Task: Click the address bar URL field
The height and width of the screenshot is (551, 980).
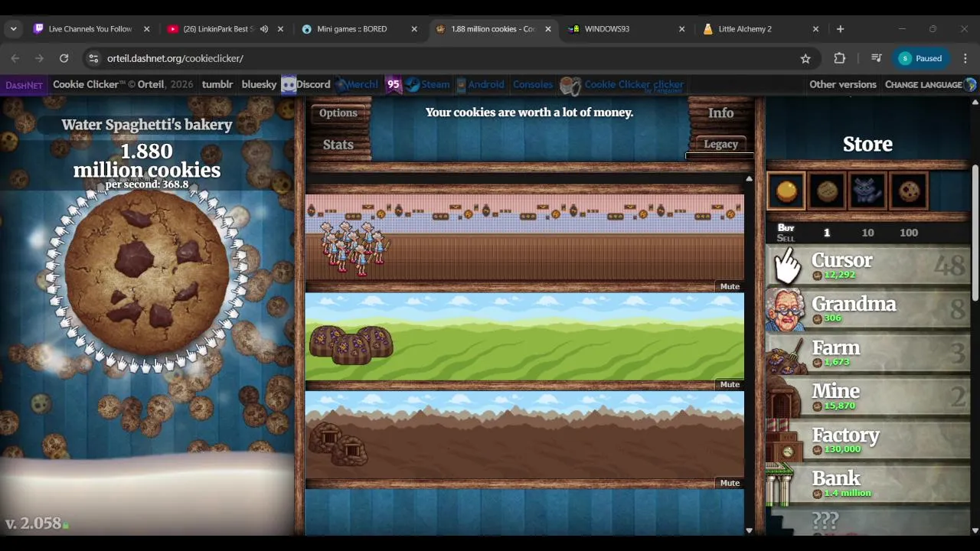Action: click(444, 58)
